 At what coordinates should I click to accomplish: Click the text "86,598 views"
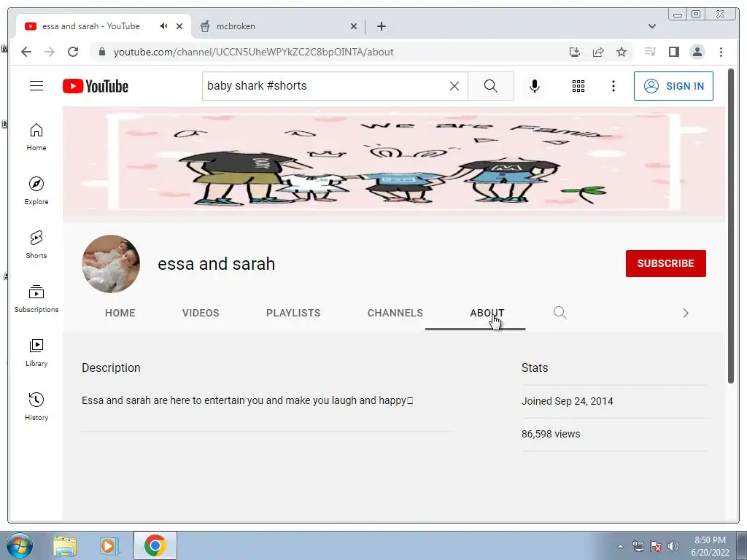pyautogui.click(x=551, y=434)
